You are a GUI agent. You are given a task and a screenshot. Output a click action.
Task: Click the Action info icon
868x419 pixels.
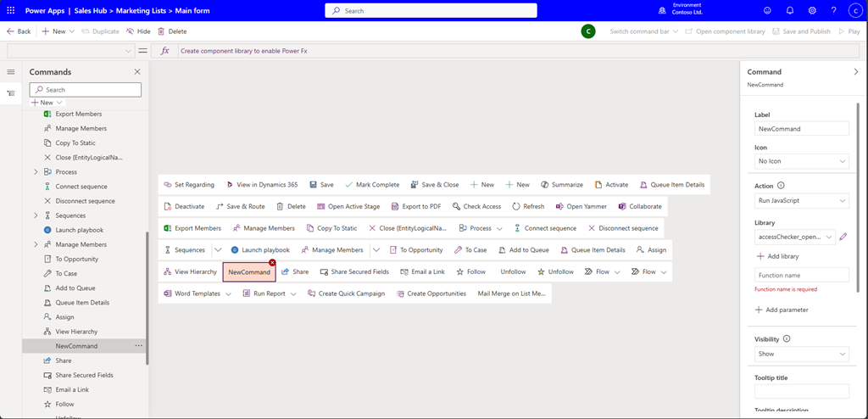tap(781, 187)
